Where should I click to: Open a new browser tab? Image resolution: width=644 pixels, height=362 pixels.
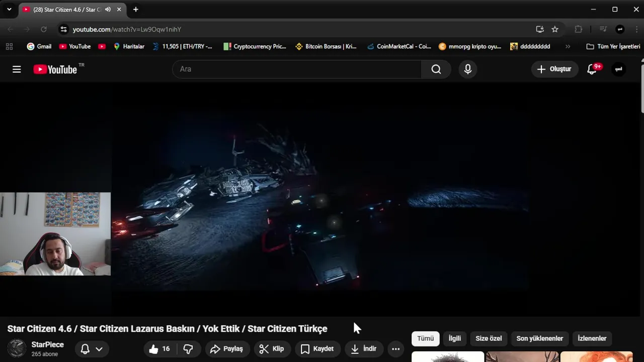click(135, 10)
